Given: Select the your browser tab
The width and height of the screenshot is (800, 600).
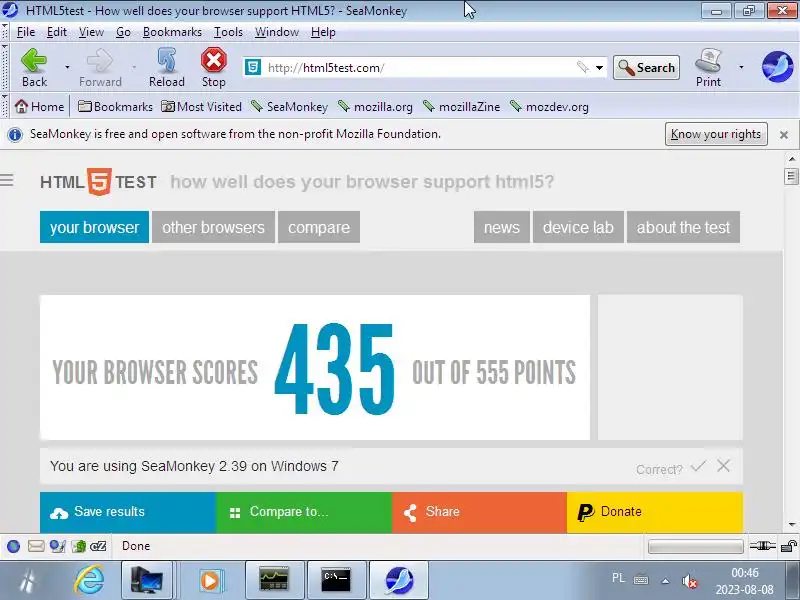Looking at the screenshot, I should (x=94, y=227).
